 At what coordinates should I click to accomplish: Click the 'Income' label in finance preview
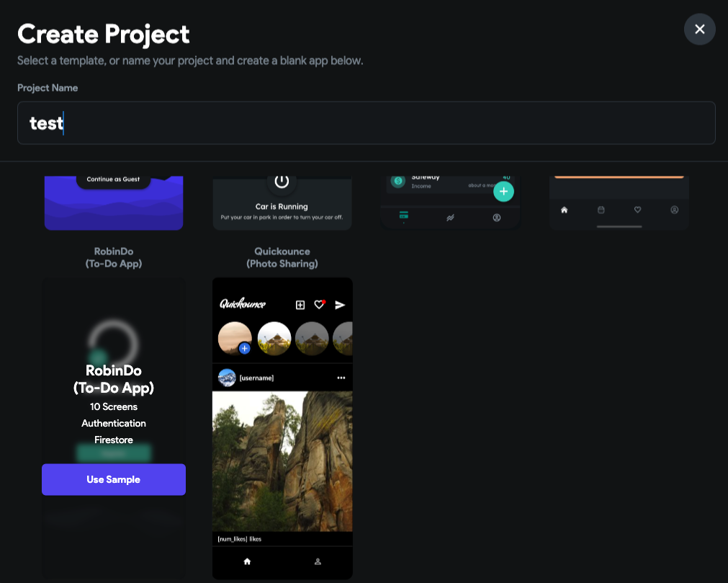(x=421, y=186)
